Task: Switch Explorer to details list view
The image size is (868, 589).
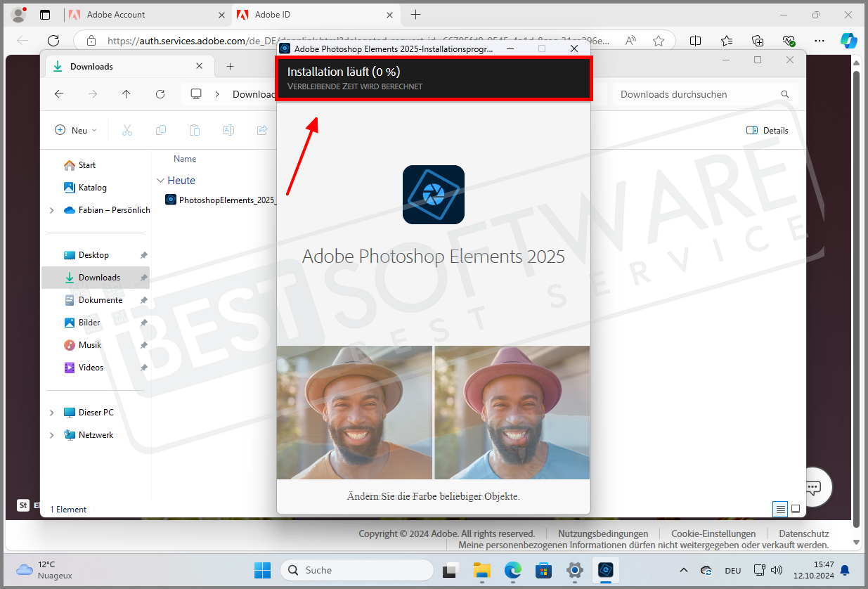Action: (780, 508)
